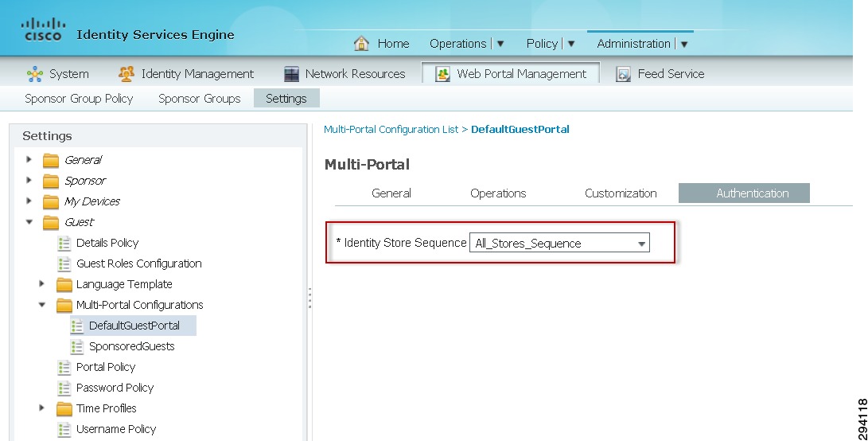
Task: Click the DefaultGuestPortal list icon
Action: 77,326
